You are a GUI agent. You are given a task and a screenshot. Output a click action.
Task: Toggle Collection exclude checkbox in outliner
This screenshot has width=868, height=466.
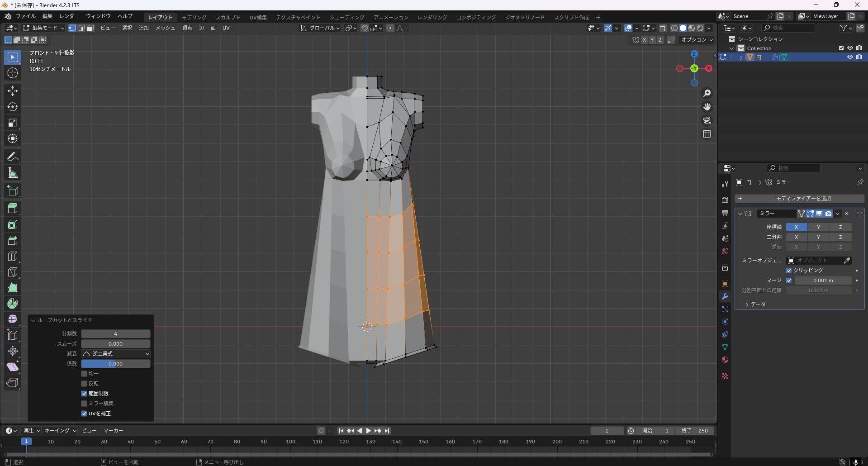(841, 48)
